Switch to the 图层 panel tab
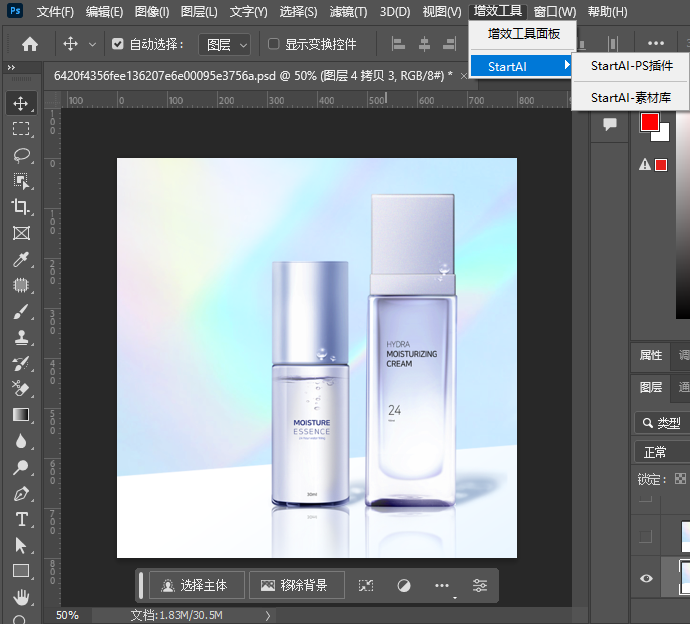Screen dimensions: 690x624 point(650,387)
